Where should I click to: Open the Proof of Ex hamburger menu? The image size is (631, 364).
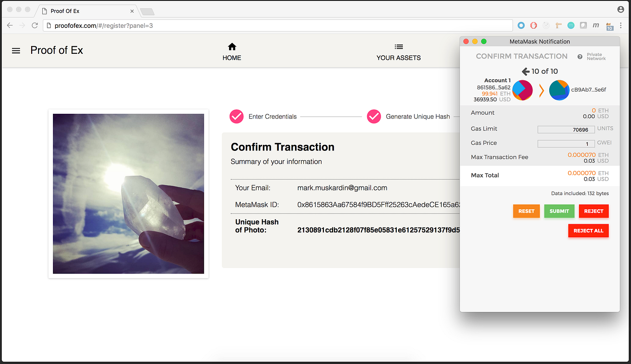pyautogui.click(x=16, y=51)
